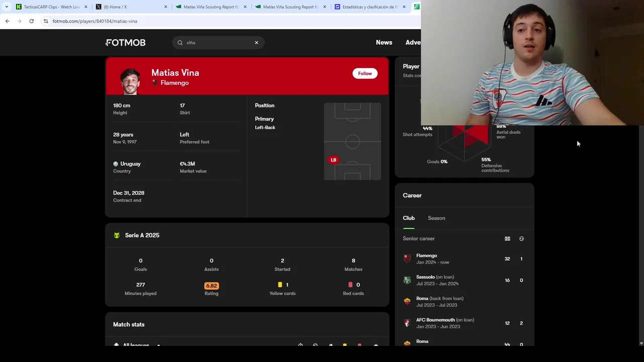Click the Uruguay country text
This screenshot has width=644, height=362.
(x=130, y=164)
